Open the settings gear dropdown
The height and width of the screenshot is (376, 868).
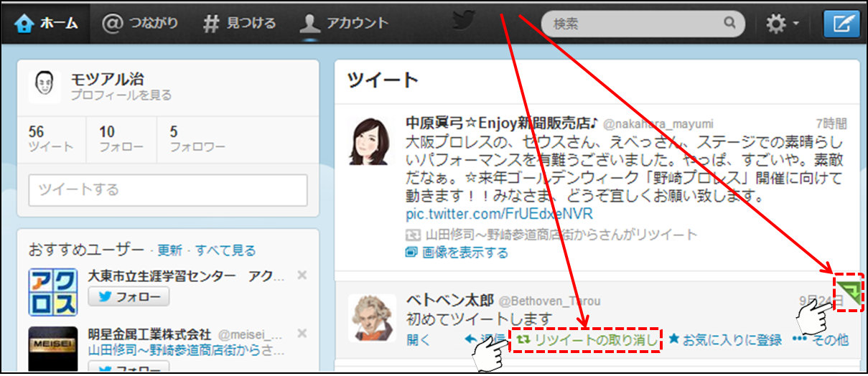click(781, 24)
